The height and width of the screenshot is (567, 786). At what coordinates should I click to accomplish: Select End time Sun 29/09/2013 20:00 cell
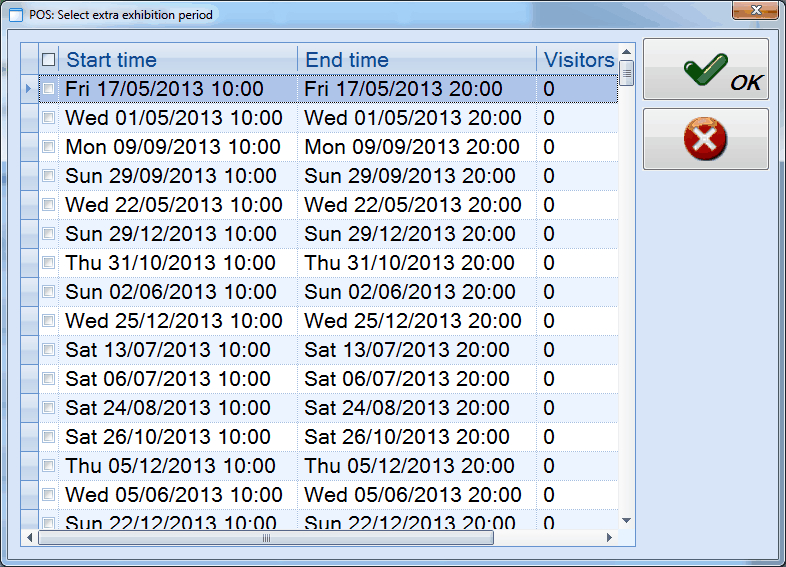[x=410, y=176]
